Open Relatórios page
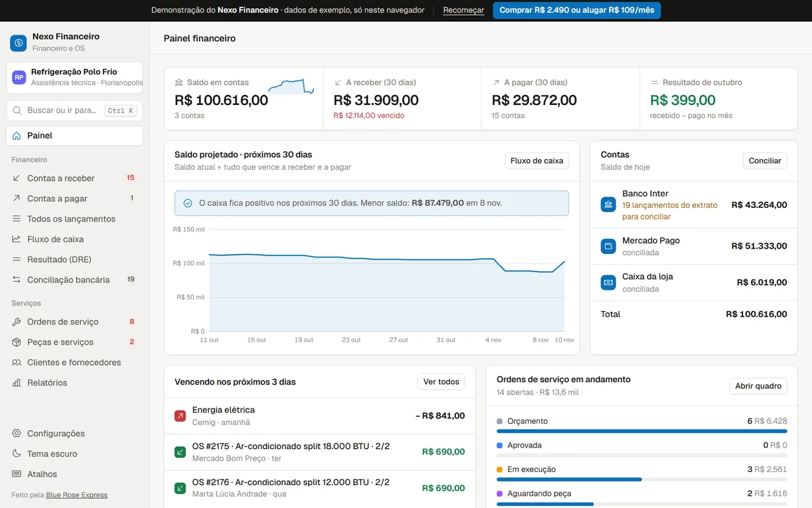Viewport: 812px width, 508px height. tap(74, 383)
